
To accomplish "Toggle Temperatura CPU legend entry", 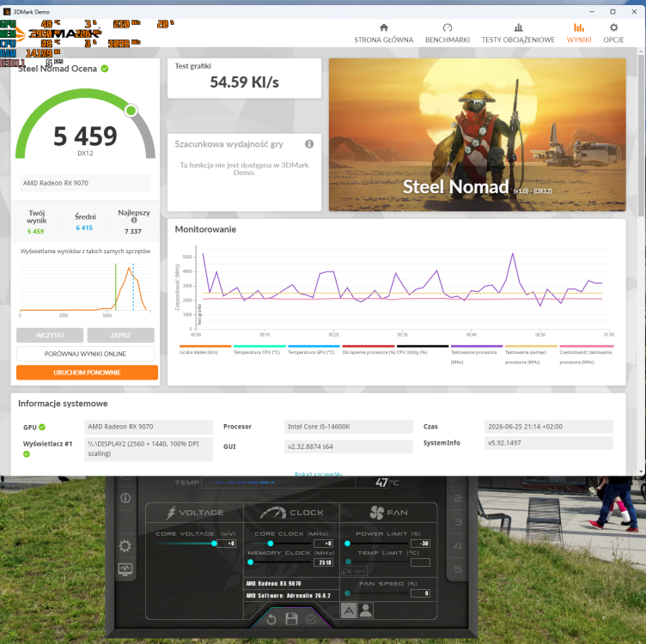I will click(259, 350).
